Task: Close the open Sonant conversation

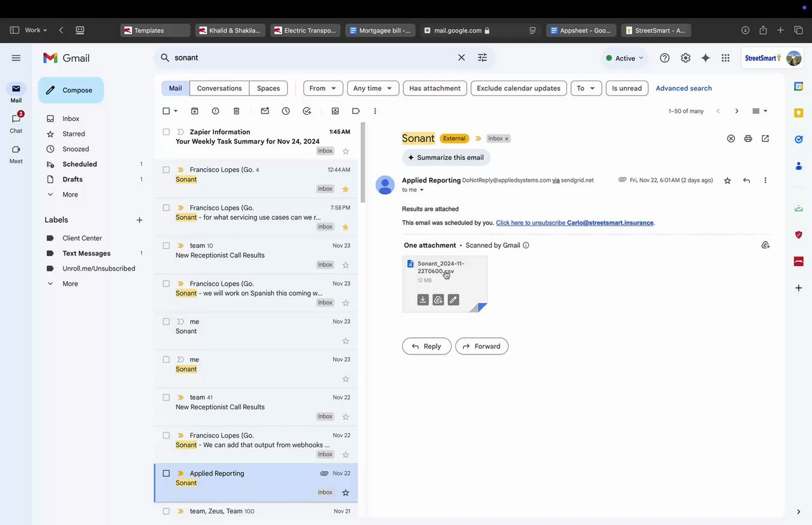Action: coord(731,138)
